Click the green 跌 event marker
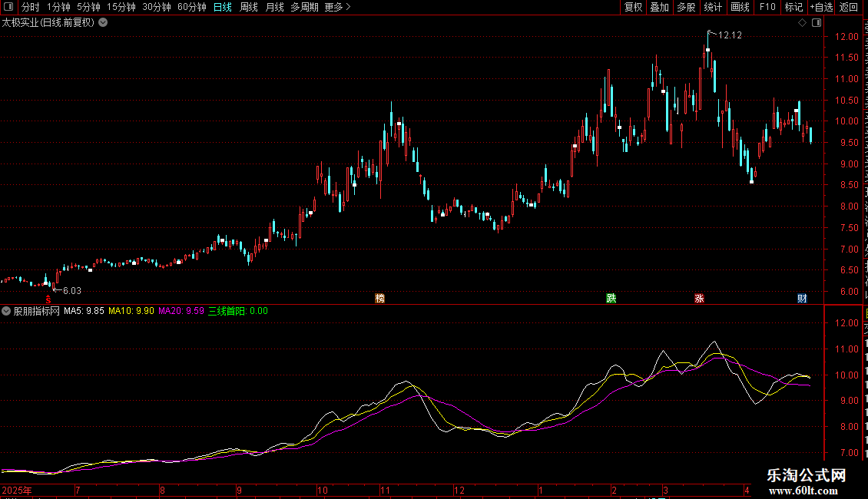868x499 pixels. [x=611, y=299]
